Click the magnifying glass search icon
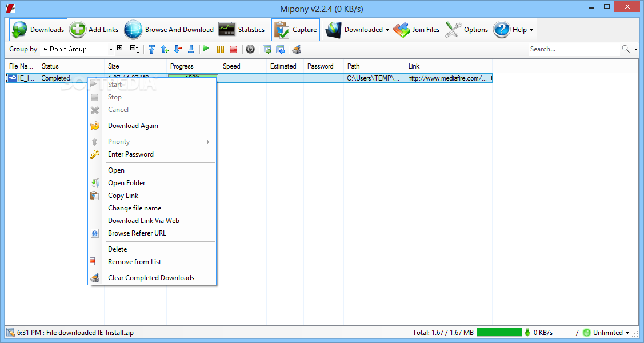 click(x=626, y=49)
